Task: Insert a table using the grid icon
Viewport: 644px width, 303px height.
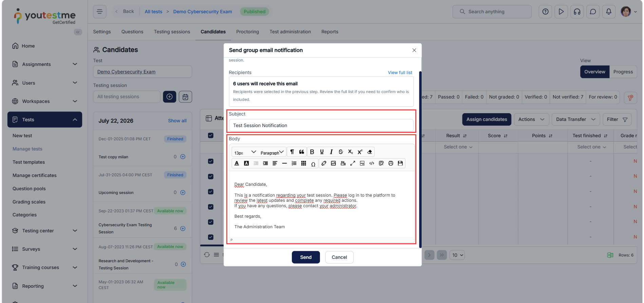Action: pyautogui.click(x=304, y=163)
